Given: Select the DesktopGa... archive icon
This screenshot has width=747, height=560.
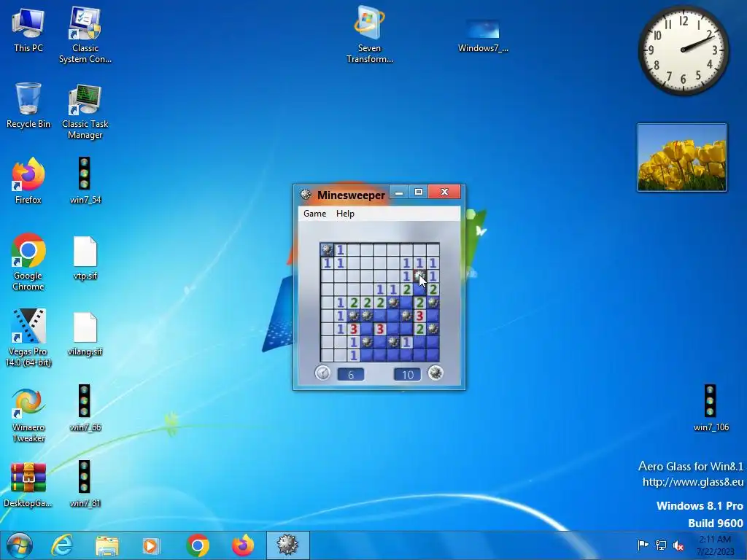Looking at the screenshot, I should pos(28,485).
